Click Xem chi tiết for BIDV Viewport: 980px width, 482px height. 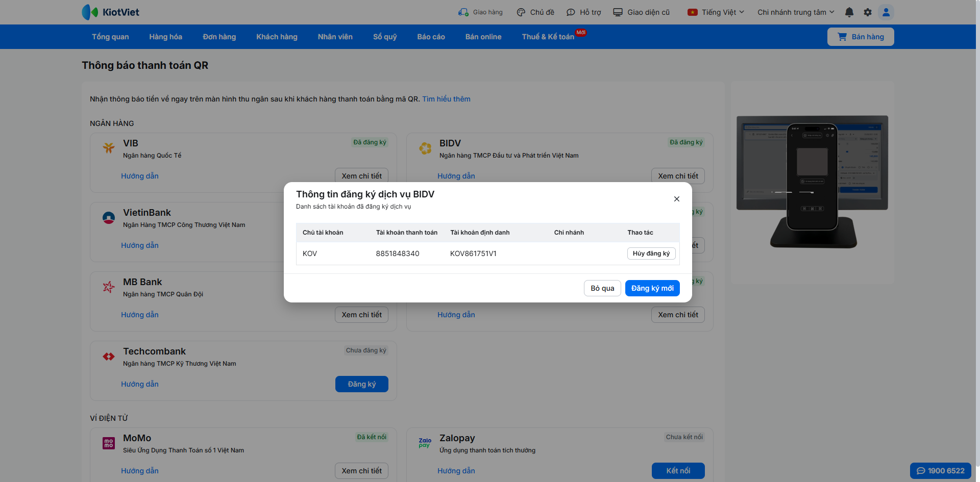(678, 175)
